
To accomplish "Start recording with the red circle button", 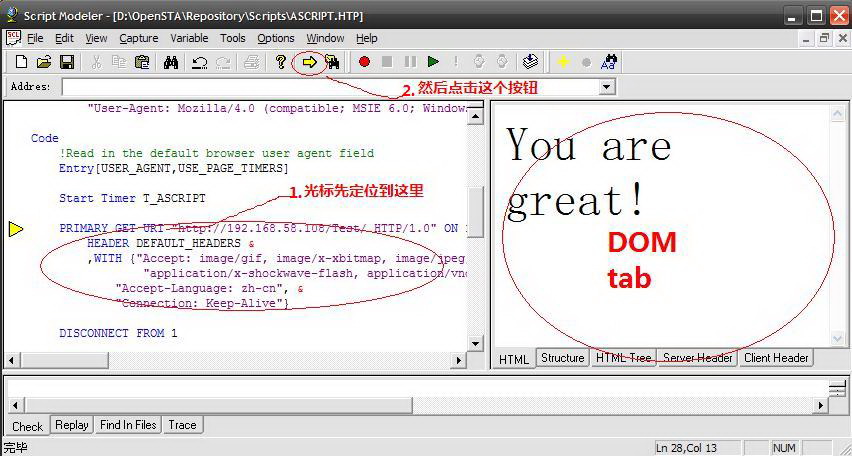I will coord(365,62).
